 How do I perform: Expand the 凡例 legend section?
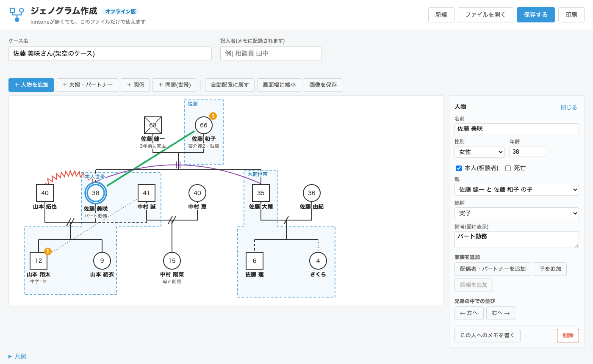(x=18, y=356)
